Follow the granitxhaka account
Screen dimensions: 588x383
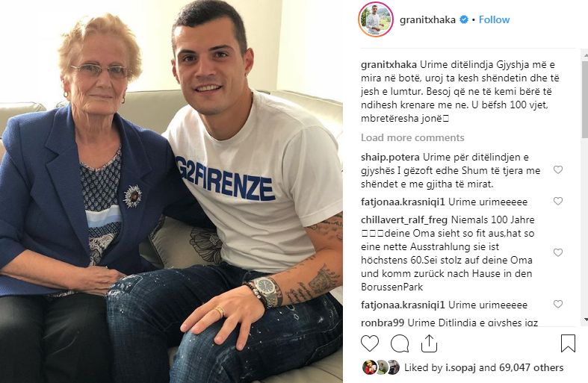[x=495, y=19]
